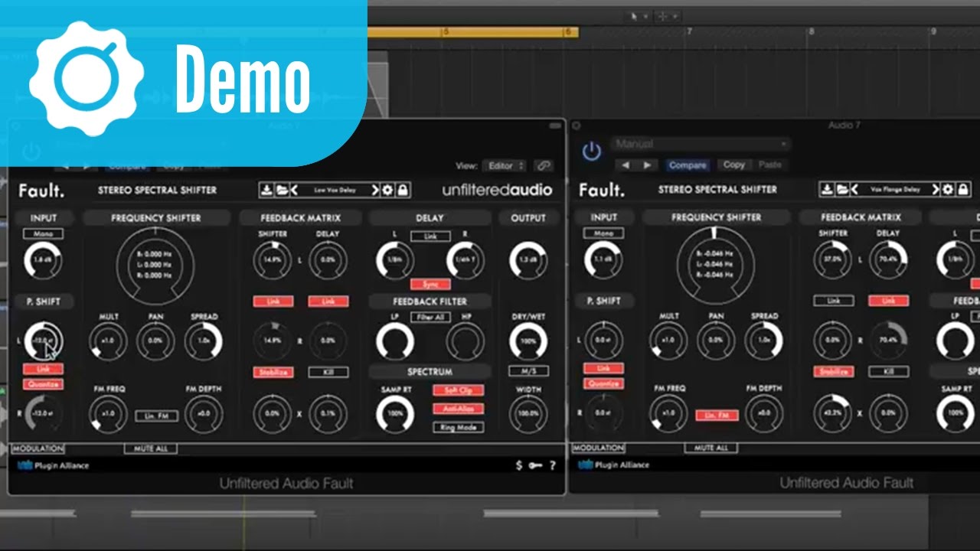
Task: Click Output gain knob in left plugin
Action: click(x=528, y=260)
